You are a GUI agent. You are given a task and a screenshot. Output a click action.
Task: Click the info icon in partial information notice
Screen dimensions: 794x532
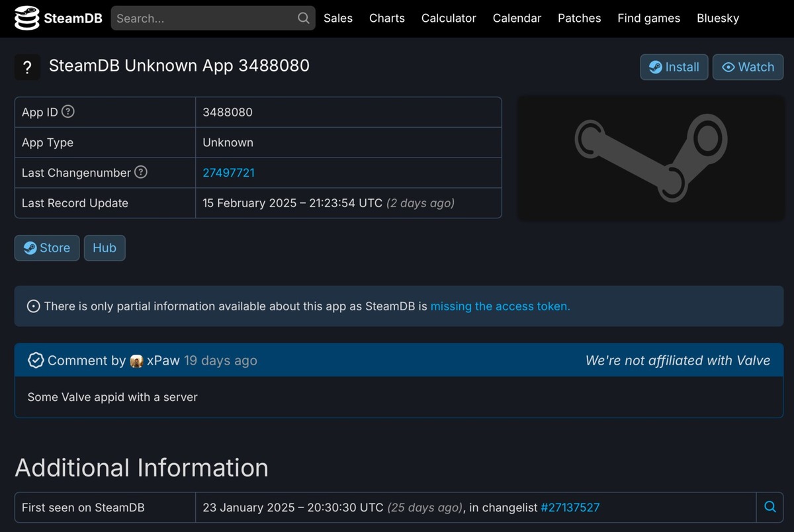point(33,306)
